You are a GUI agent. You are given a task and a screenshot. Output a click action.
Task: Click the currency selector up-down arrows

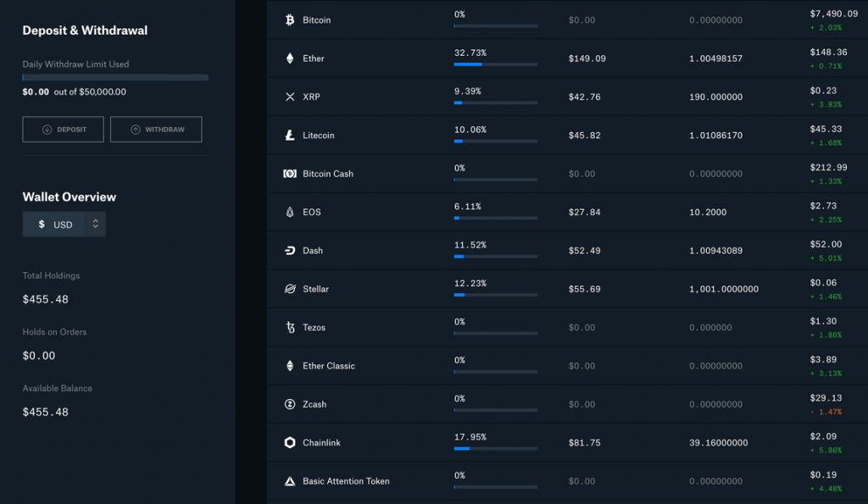(95, 224)
